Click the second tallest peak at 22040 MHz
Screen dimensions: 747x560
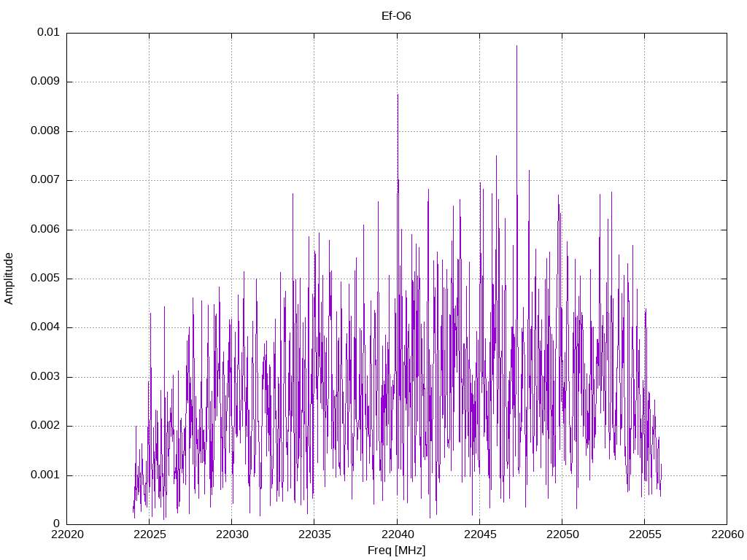(398, 96)
